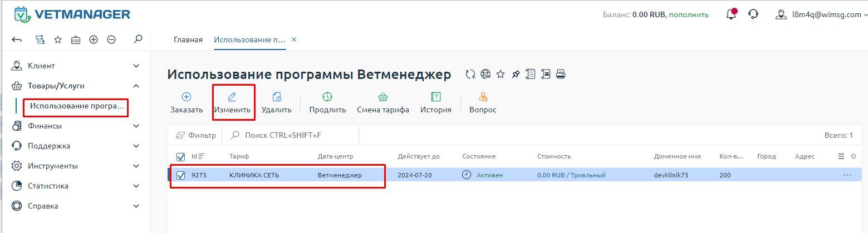Image resolution: width=868 pixels, height=233 pixels.
Task: Click the Активен status text
Action: pyautogui.click(x=489, y=175)
